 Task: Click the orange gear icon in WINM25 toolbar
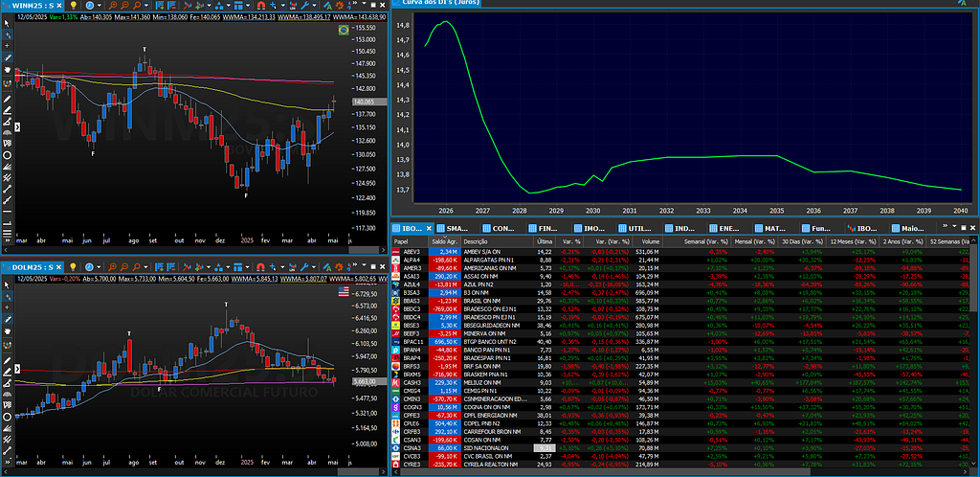(340, 5)
